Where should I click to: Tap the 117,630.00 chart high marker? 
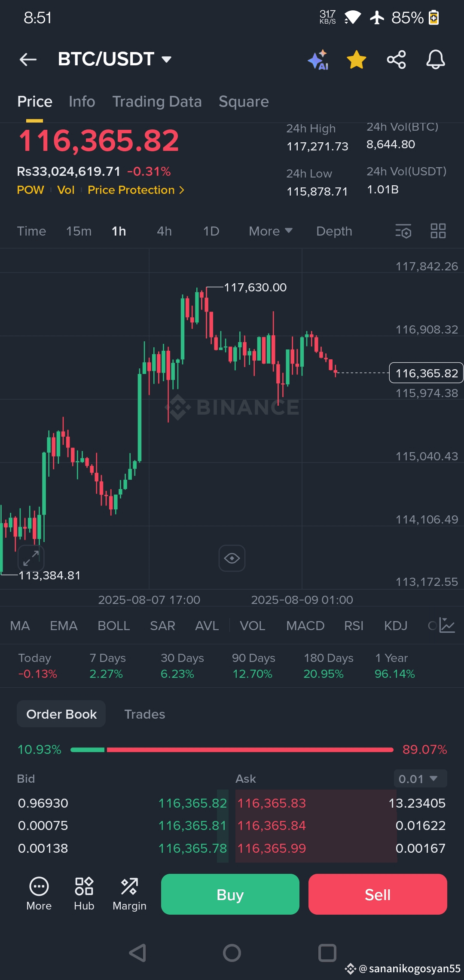255,287
